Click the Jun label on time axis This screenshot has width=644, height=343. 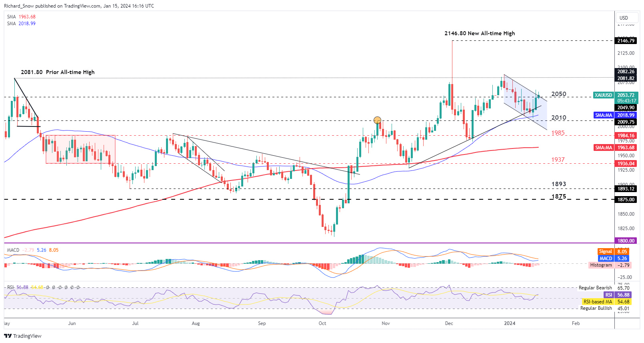pos(72,323)
